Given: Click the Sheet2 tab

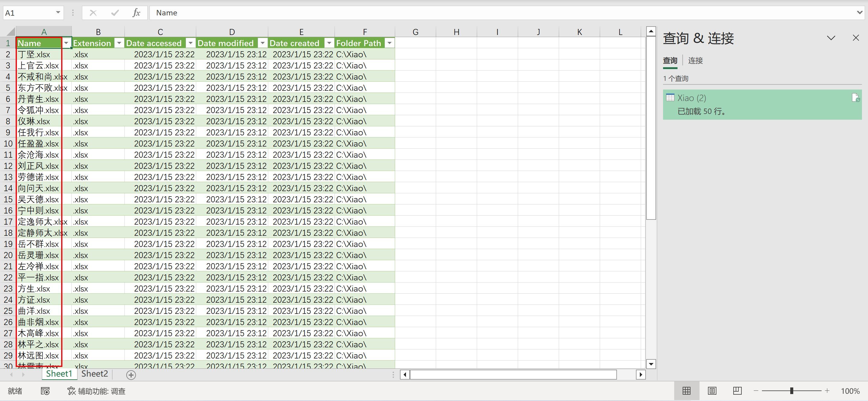Looking at the screenshot, I should 95,374.
